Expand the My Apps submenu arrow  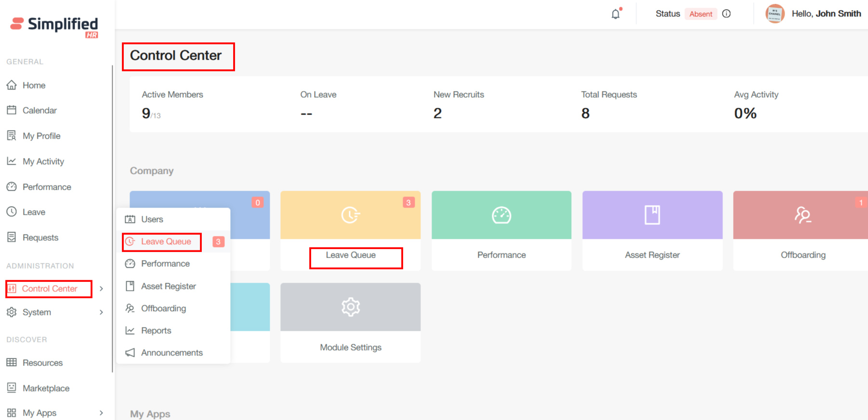click(101, 413)
